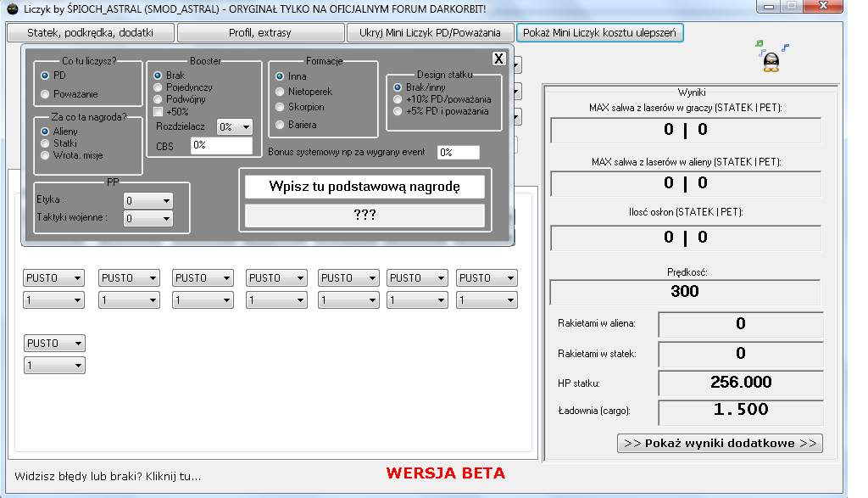868x498 pixels.
Task: Click the Bonus systemowy input field
Action: coord(459,153)
